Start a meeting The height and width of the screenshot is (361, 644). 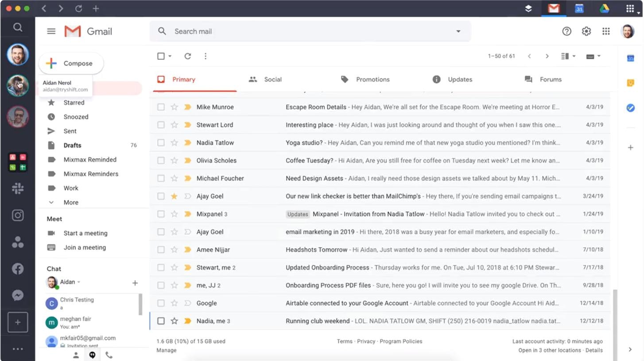[85, 233]
